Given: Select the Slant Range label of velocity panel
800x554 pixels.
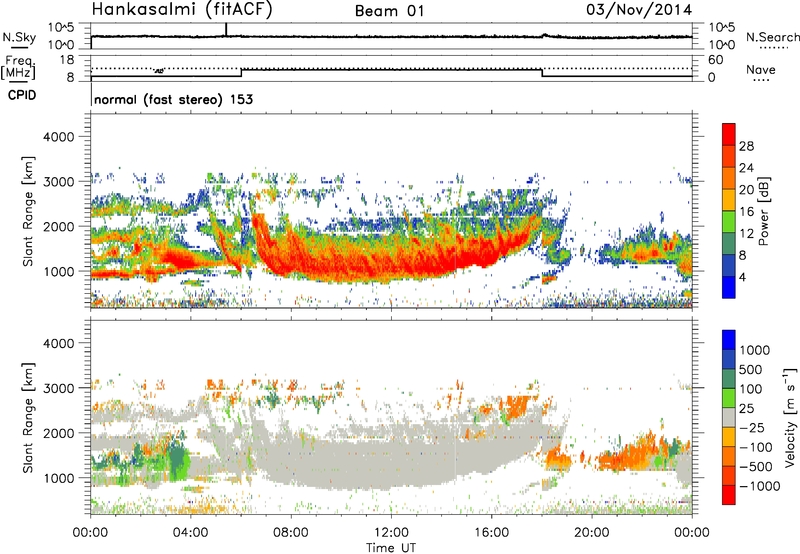Looking at the screenshot, I should pos(29,418).
